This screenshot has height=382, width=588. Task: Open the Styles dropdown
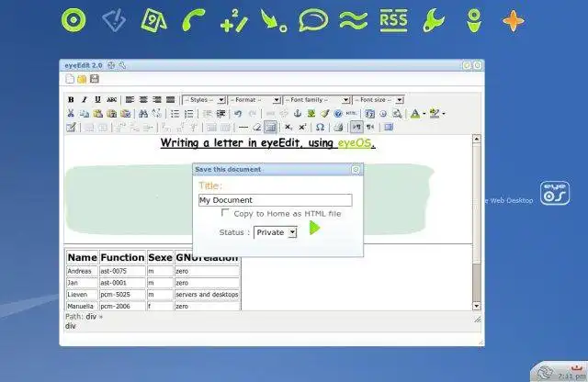pyautogui.click(x=204, y=100)
